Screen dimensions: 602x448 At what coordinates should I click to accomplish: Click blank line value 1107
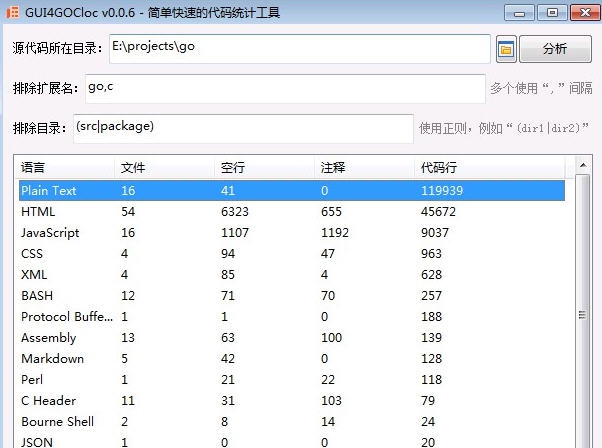tap(235, 233)
